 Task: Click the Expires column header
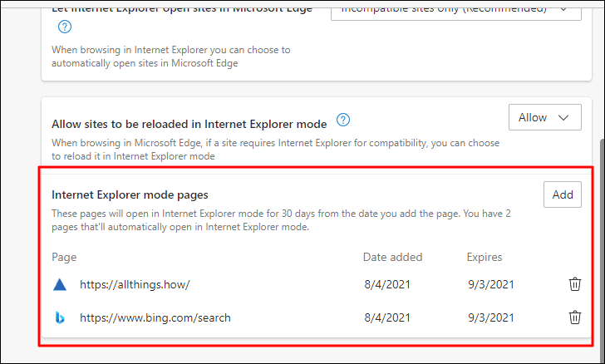pos(484,257)
